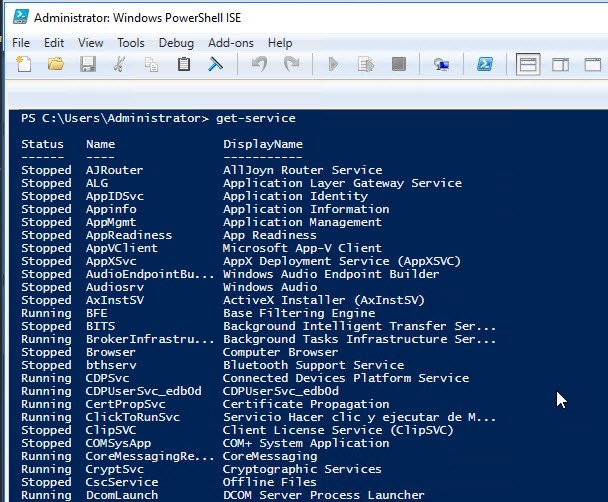Image resolution: width=608 pixels, height=502 pixels.
Task: Click the ClipSVC service name
Action: tap(111, 430)
